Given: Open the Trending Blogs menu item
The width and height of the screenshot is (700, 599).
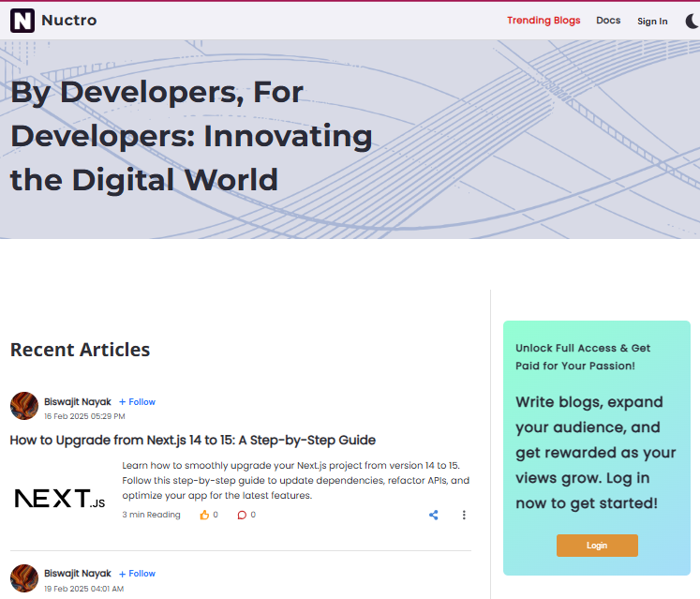Looking at the screenshot, I should coord(544,21).
